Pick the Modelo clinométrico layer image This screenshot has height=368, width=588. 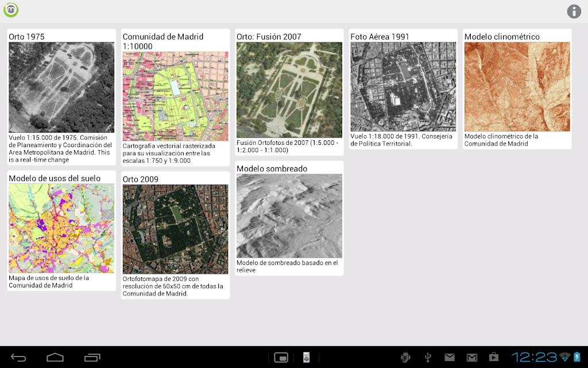(517, 87)
